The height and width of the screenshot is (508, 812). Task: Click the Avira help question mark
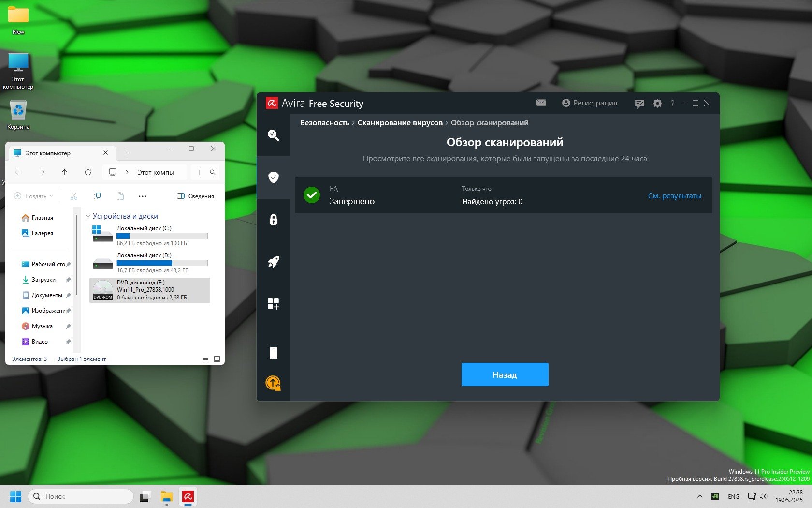click(x=672, y=103)
